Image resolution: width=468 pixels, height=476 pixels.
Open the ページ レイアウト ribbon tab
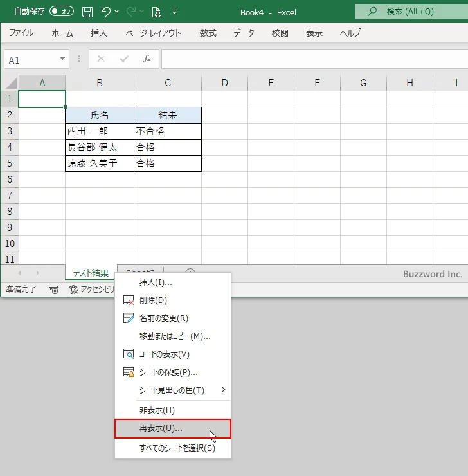tap(153, 32)
